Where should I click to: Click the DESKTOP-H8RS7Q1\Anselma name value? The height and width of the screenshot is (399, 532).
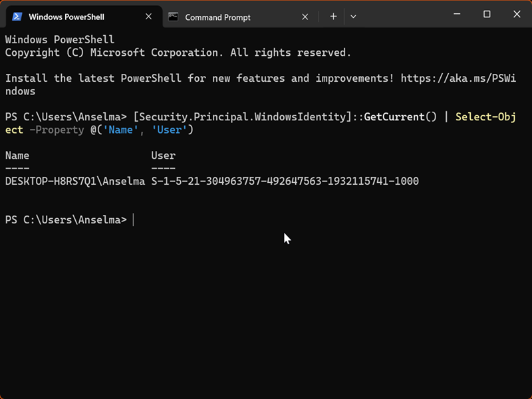[x=74, y=181]
